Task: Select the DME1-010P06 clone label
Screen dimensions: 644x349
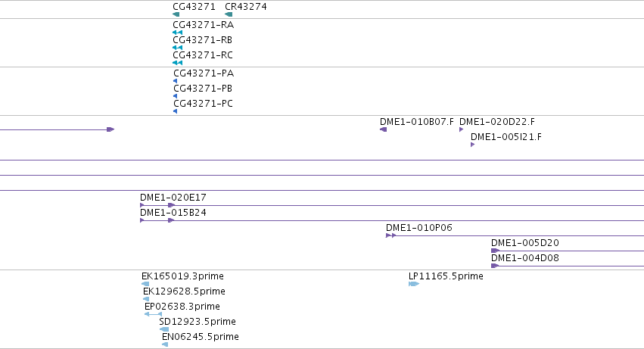Action: (419, 228)
